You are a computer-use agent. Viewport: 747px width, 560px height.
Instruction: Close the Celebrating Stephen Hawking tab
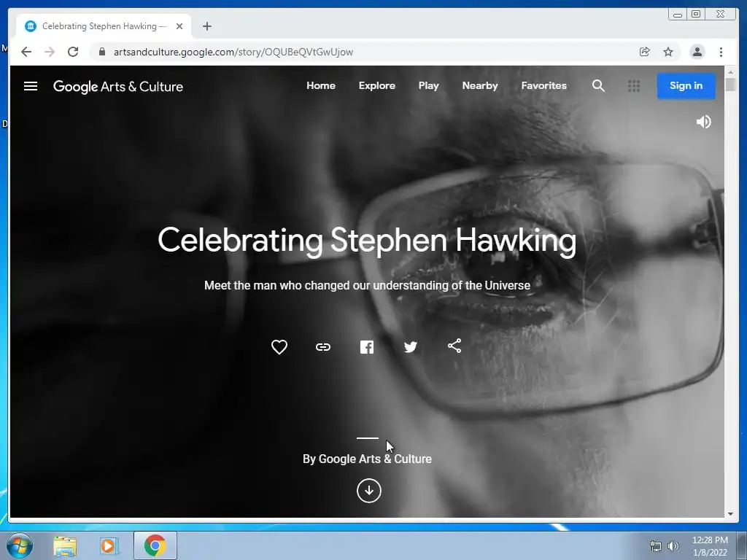(179, 26)
